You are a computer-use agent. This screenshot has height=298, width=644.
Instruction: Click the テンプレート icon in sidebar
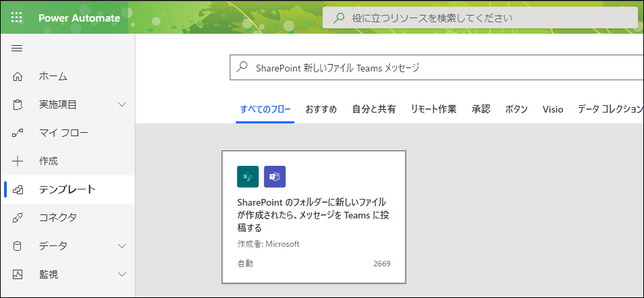tap(18, 189)
